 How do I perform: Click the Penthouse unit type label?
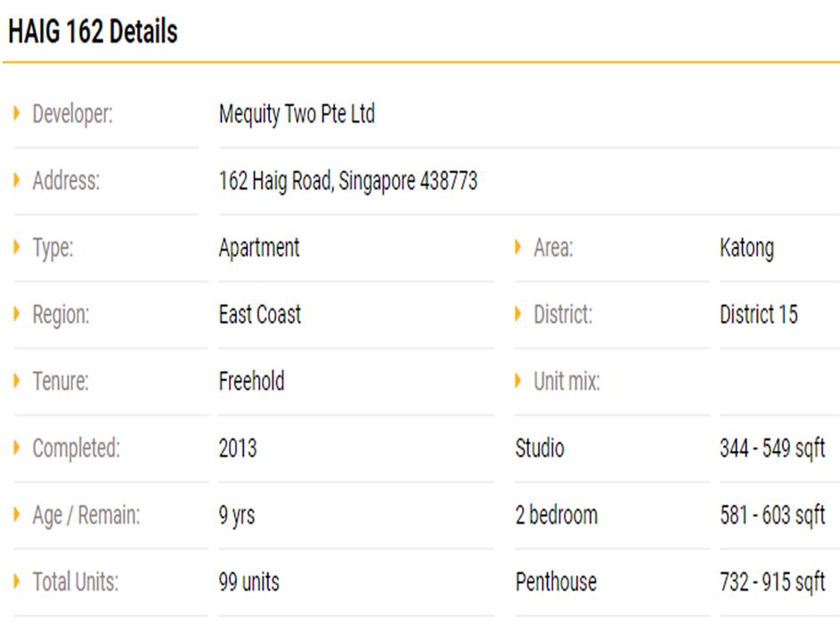[556, 582]
